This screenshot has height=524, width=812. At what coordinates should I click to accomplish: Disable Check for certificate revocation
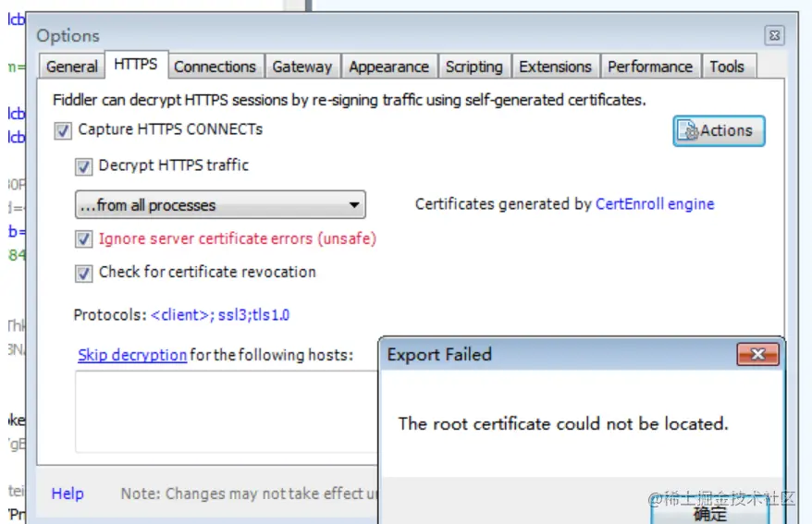point(83,274)
